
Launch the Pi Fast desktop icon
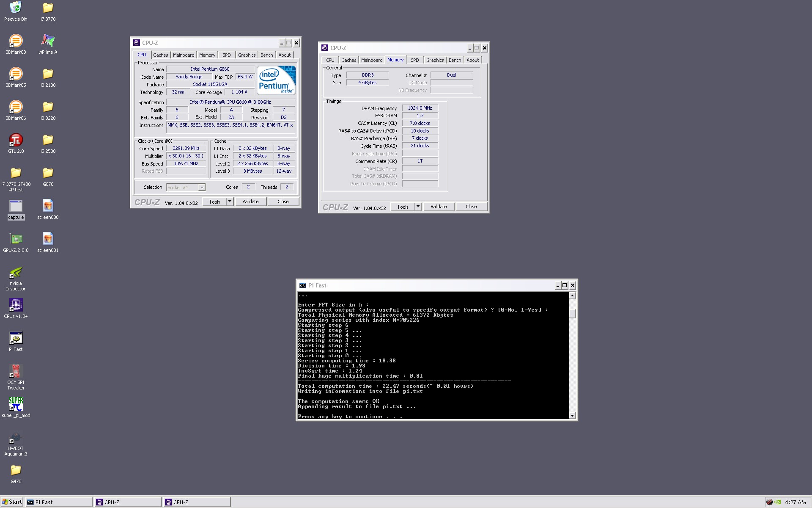click(x=16, y=341)
